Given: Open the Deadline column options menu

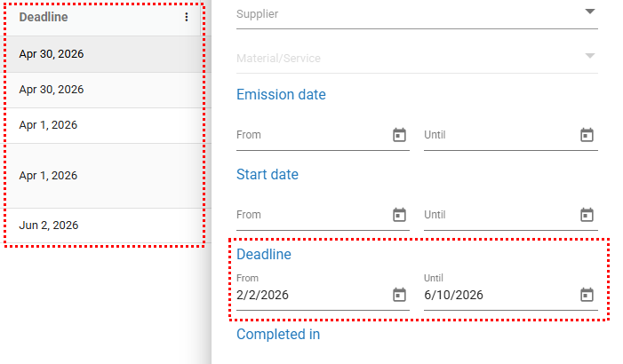Looking at the screenshot, I should click(186, 18).
